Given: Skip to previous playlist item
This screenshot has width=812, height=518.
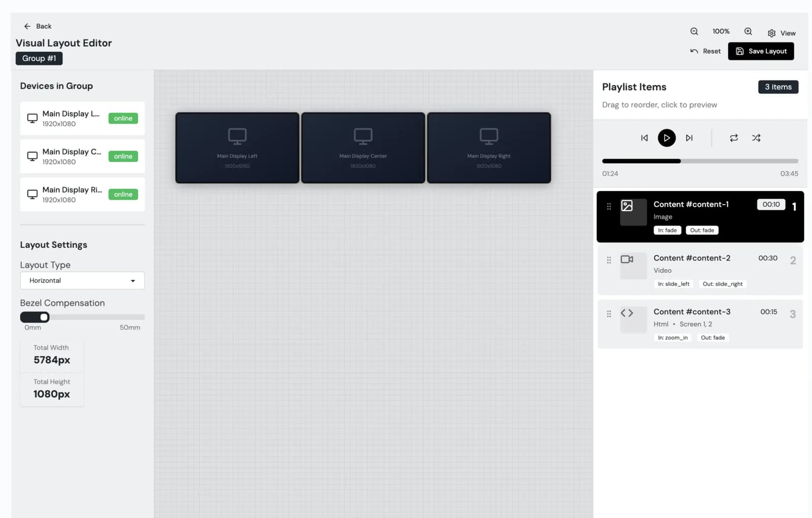Looking at the screenshot, I should tap(644, 138).
